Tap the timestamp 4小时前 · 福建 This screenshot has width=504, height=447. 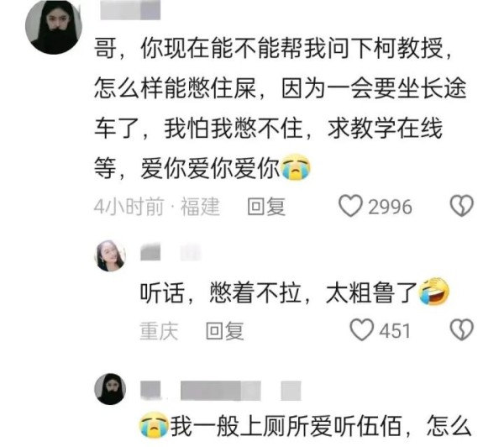coord(157,207)
